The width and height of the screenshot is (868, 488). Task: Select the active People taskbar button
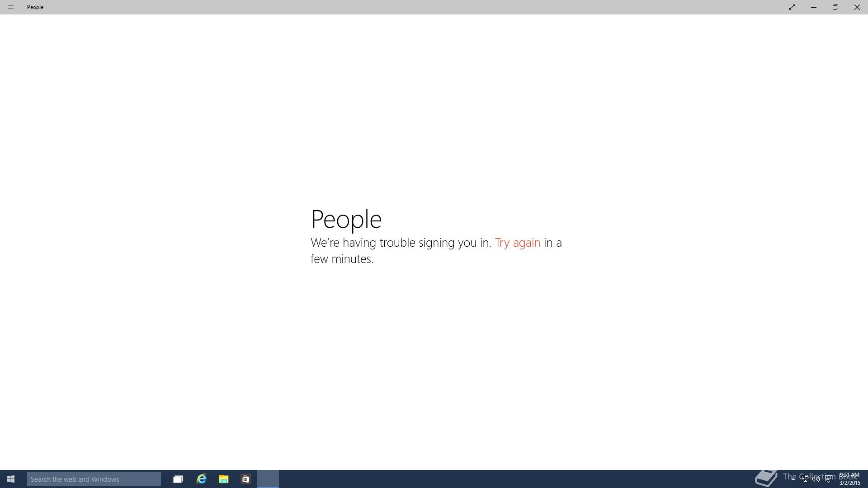click(x=268, y=479)
